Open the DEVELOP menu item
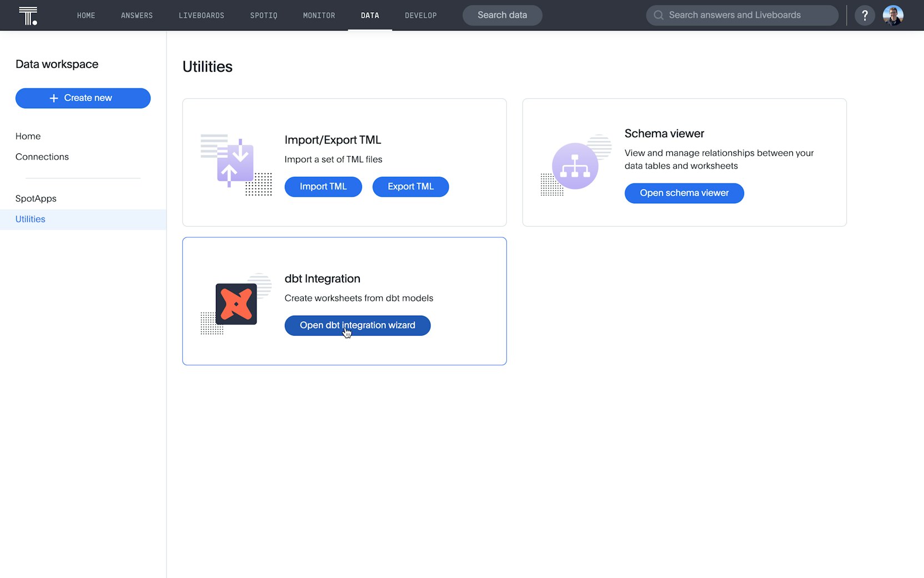The width and height of the screenshot is (924, 578). tap(421, 15)
